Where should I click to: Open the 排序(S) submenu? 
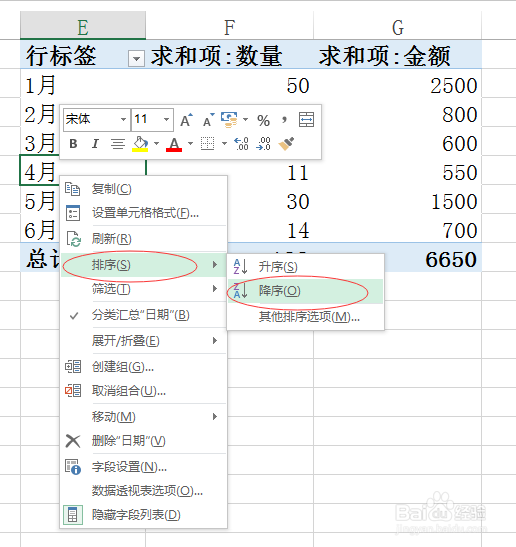coord(144,265)
